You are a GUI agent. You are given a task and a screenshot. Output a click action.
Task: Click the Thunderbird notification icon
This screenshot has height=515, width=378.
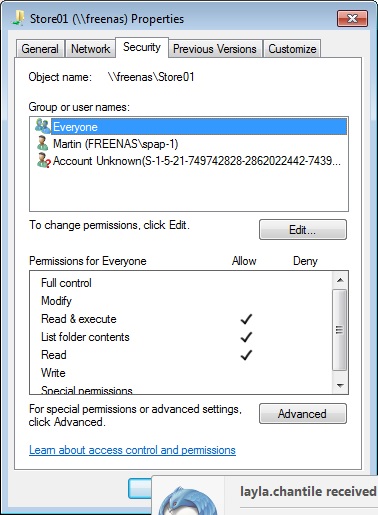pos(188,501)
